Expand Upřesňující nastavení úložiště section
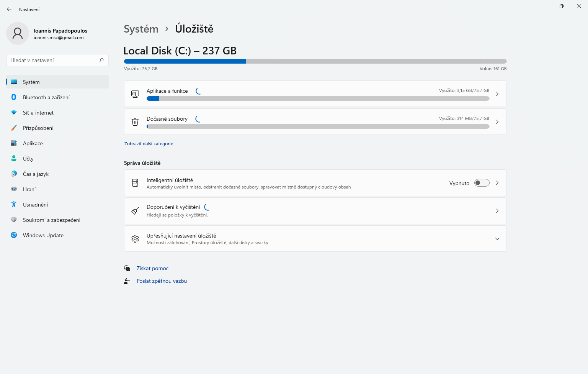Screen dimensions: 588x374 point(497,239)
